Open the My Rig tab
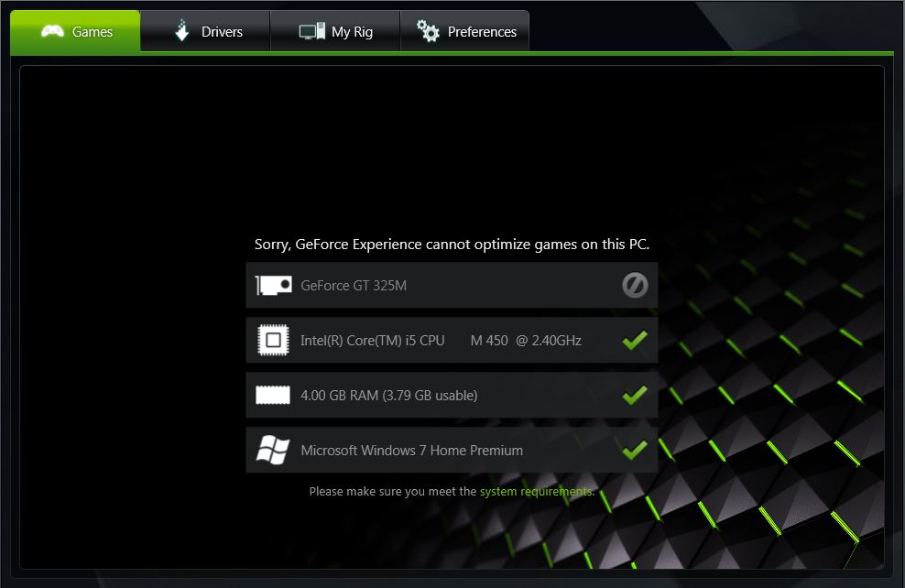The height and width of the screenshot is (588, 905). click(x=335, y=32)
